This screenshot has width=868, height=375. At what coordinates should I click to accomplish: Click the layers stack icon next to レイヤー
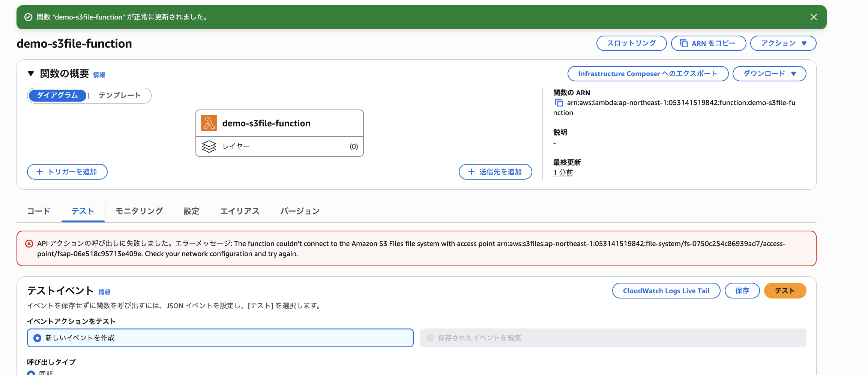pos(209,146)
